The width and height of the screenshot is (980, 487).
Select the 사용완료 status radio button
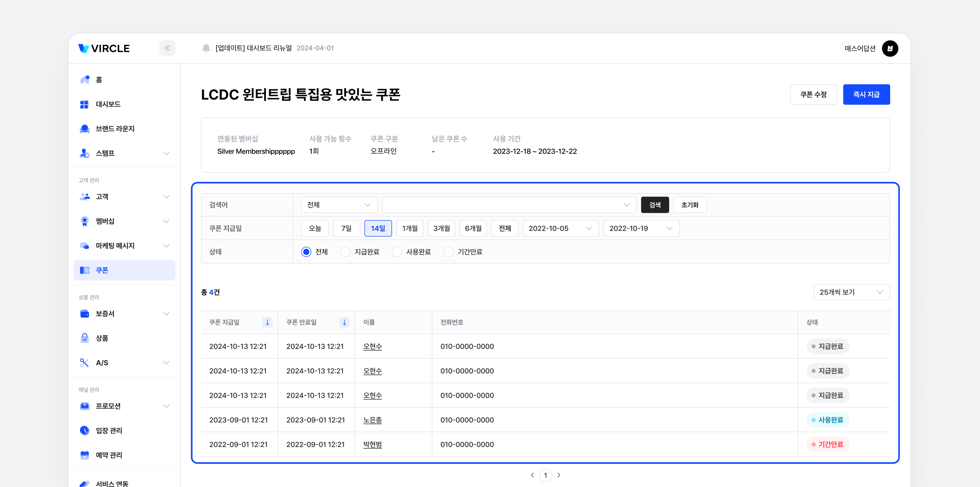point(397,252)
